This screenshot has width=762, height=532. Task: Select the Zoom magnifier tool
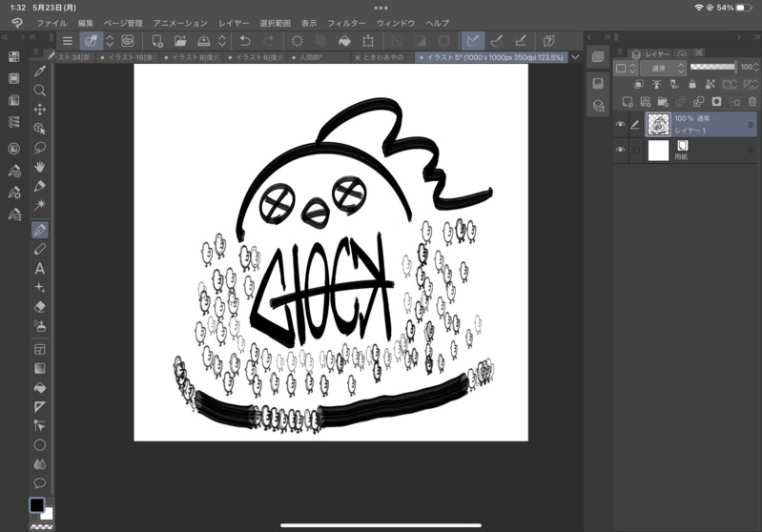point(40,91)
